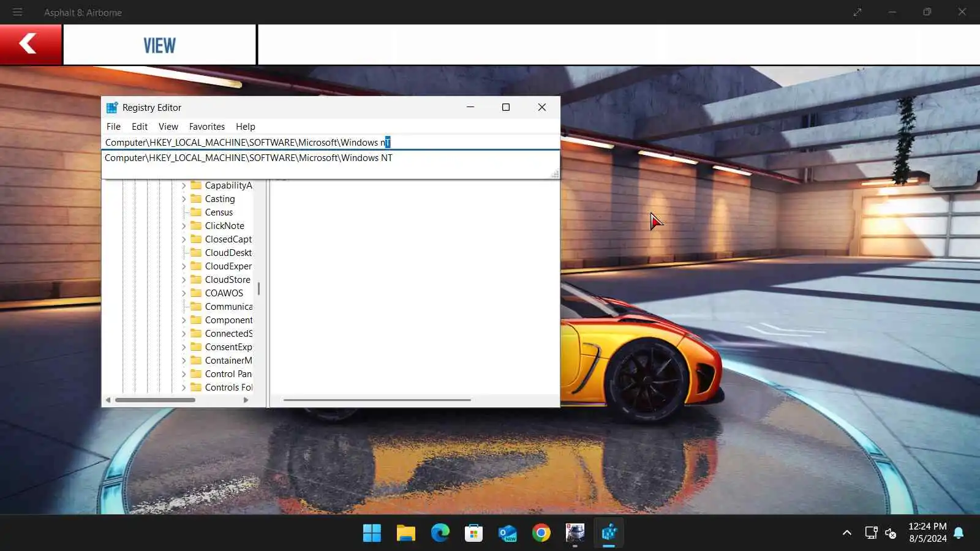Open the display tray icon
Image resolution: width=980 pixels, height=551 pixels.
pos(871,533)
